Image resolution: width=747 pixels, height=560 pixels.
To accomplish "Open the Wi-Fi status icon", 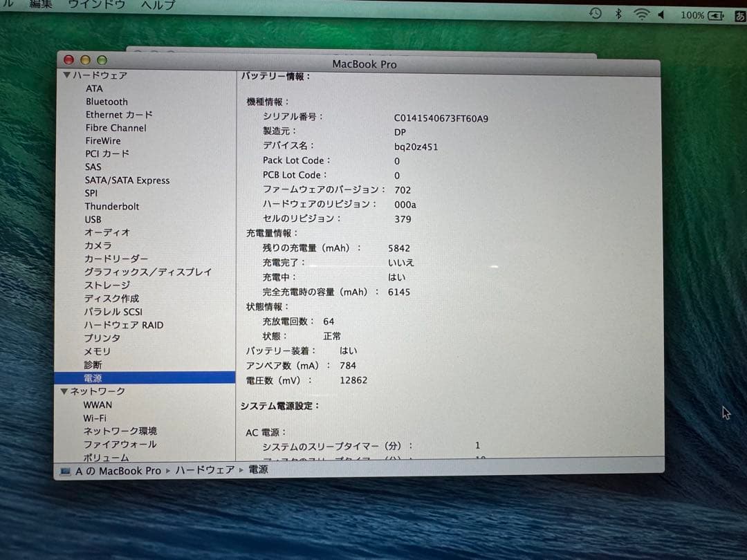I will point(641,13).
